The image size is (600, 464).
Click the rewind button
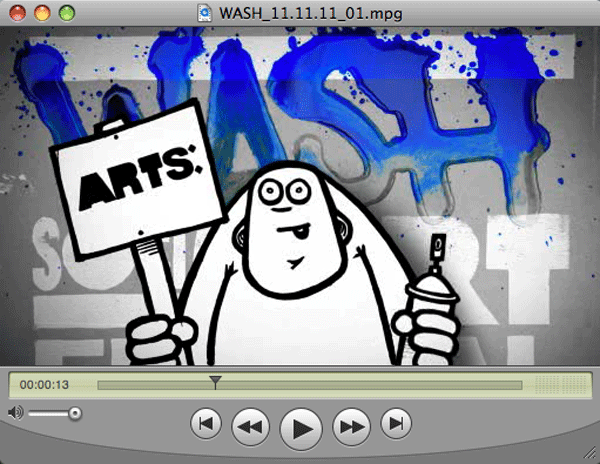point(251,426)
